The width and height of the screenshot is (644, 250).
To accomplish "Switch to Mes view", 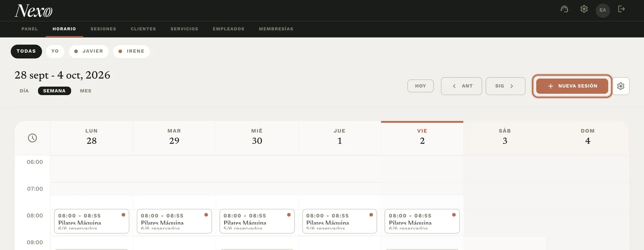I will tap(86, 91).
